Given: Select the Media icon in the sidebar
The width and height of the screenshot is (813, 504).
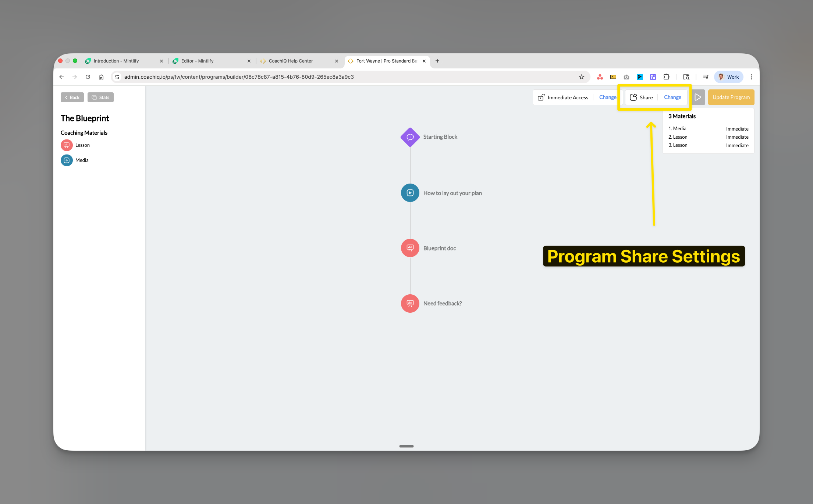Looking at the screenshot, I should coord(67,160).
